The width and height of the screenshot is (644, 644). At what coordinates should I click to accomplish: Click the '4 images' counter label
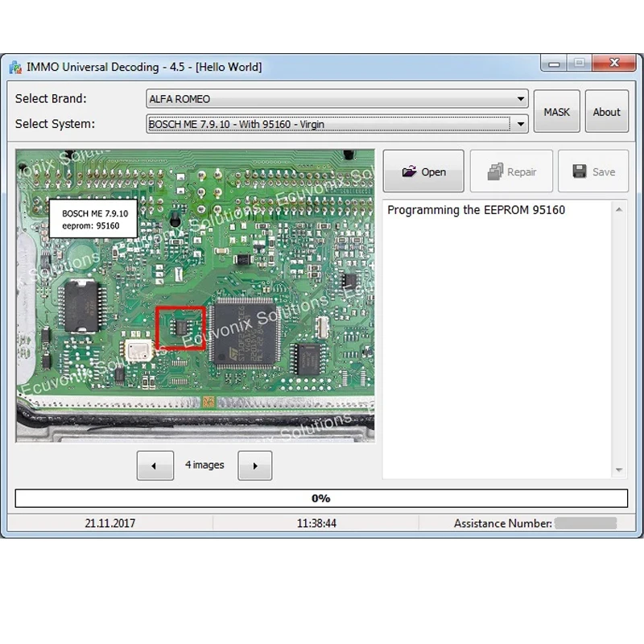click(x=204, y=464)
